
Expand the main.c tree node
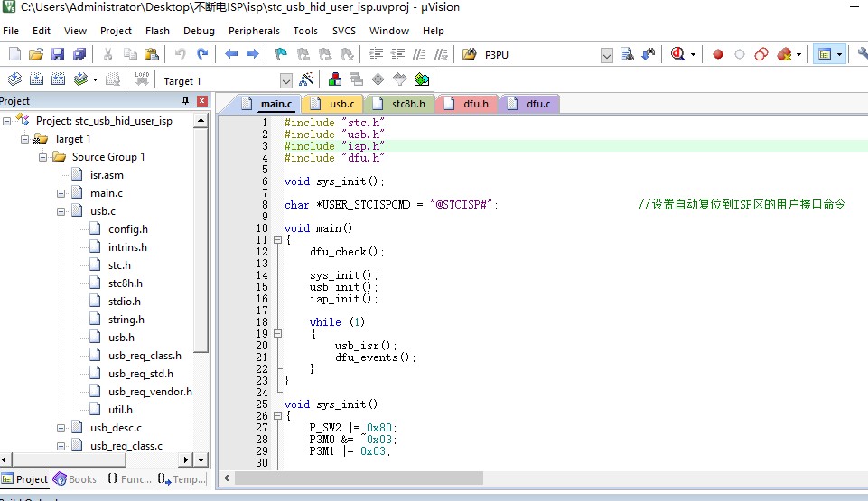(x=61, y=193)
